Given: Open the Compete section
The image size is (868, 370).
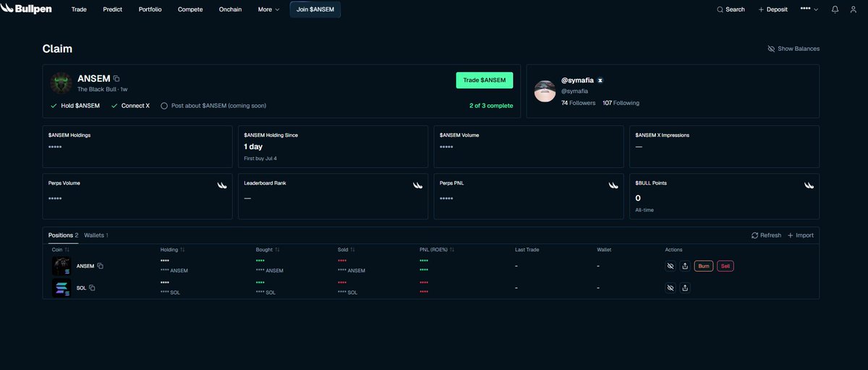Looking at the screenshot, I should point(190,9).
